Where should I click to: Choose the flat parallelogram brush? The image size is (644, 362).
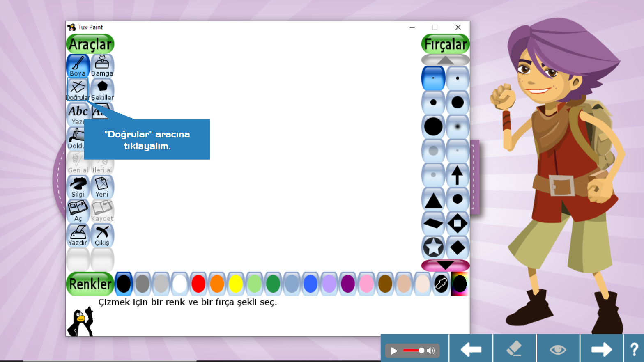pos(433,223)
